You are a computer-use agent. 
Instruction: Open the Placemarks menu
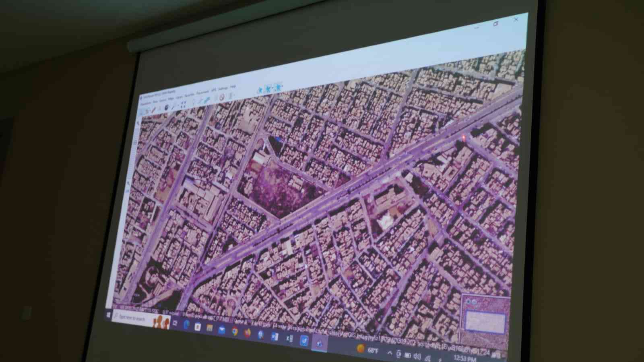203,93
